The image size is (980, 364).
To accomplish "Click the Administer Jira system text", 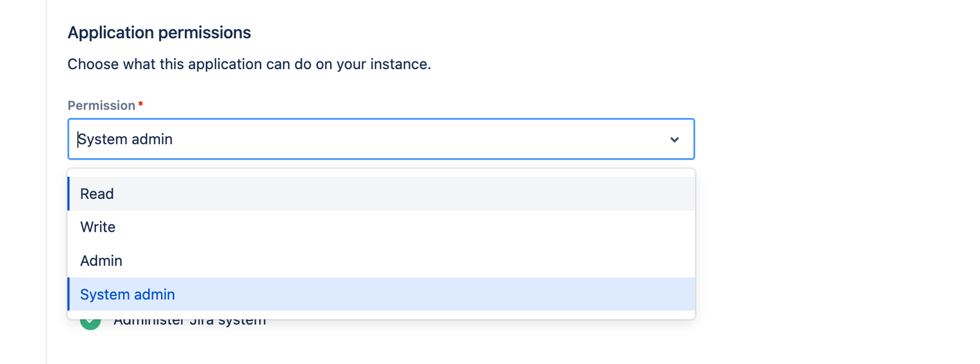I will (190, 321).
